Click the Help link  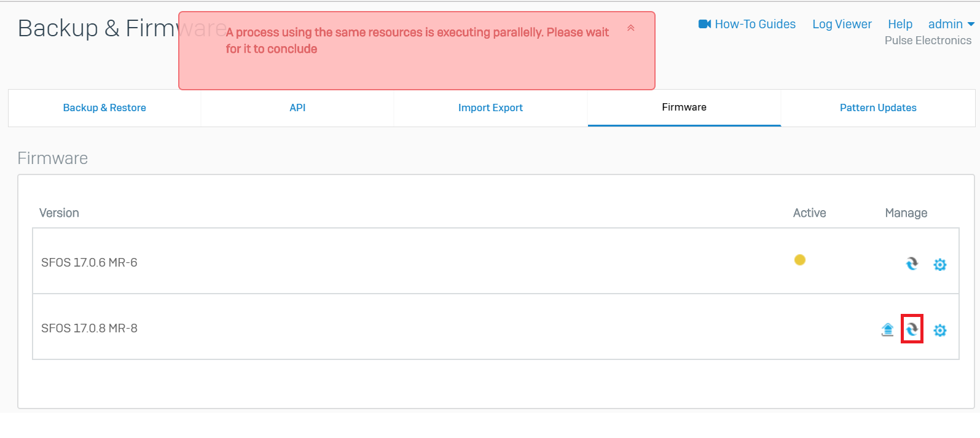900,24
